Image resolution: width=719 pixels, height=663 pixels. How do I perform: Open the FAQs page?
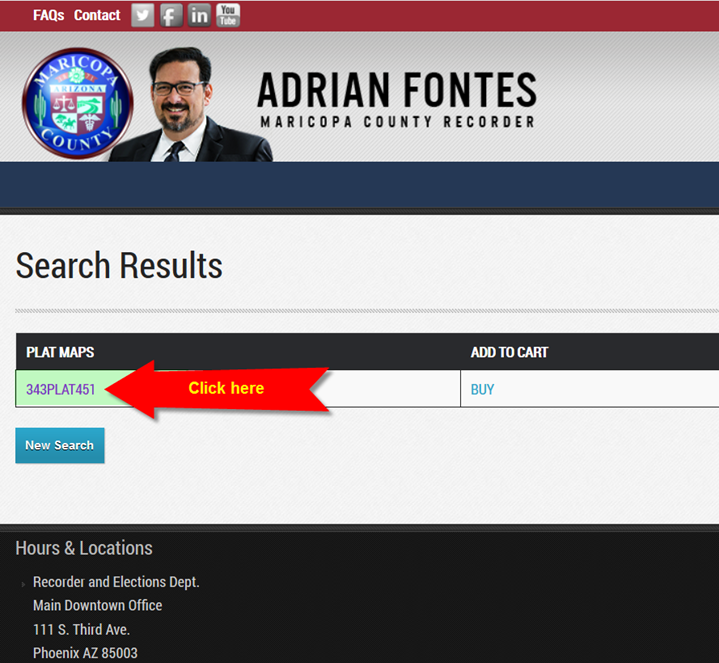pos(48,15)
